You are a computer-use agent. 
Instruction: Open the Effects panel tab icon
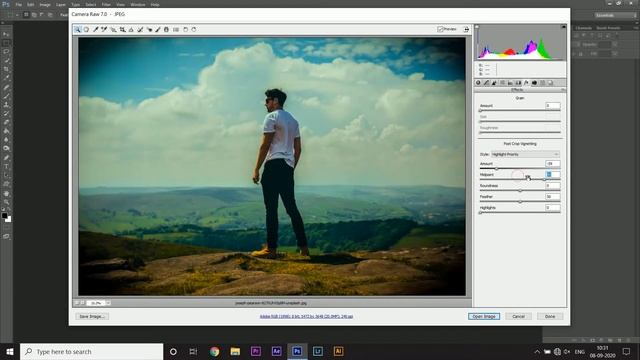[x=526, y=83]
